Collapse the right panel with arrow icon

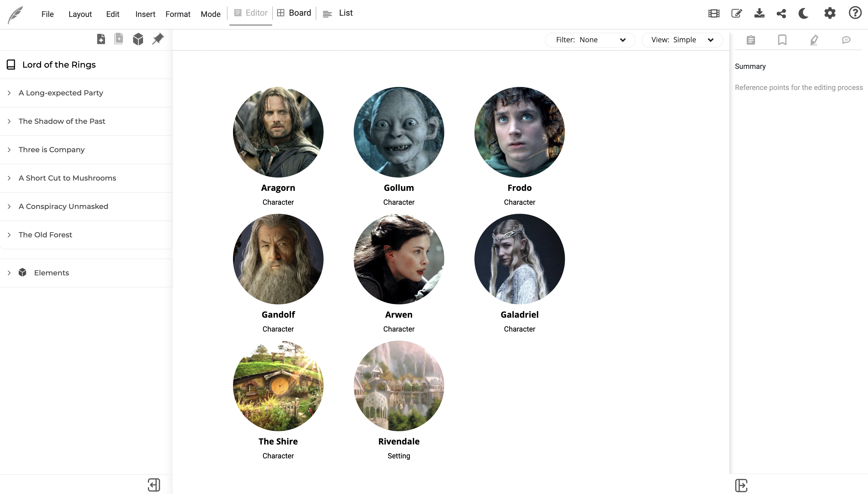pos(741,486)
